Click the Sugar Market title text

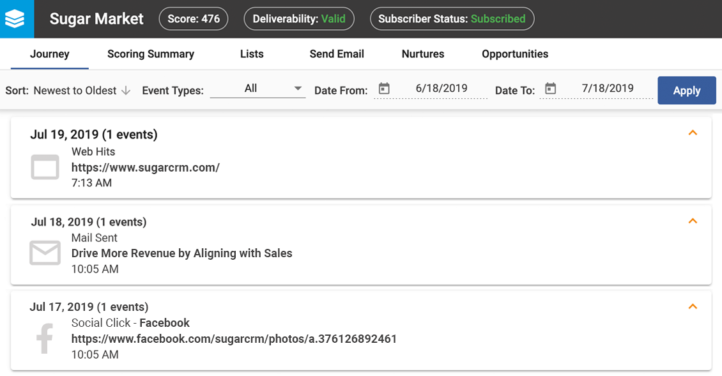(96, 19)
